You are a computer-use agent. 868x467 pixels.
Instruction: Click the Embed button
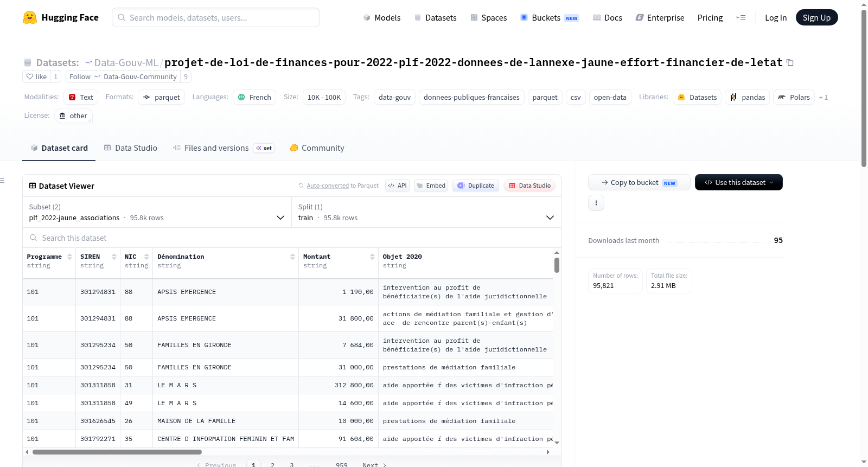click(431, 185)
